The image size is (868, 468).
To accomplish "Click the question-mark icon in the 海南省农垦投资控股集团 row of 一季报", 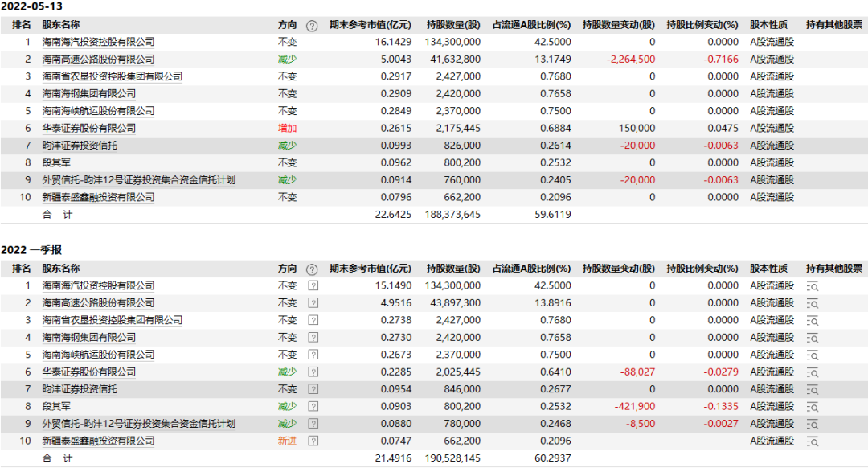I will pyautogui.click(x=313, y=320).
